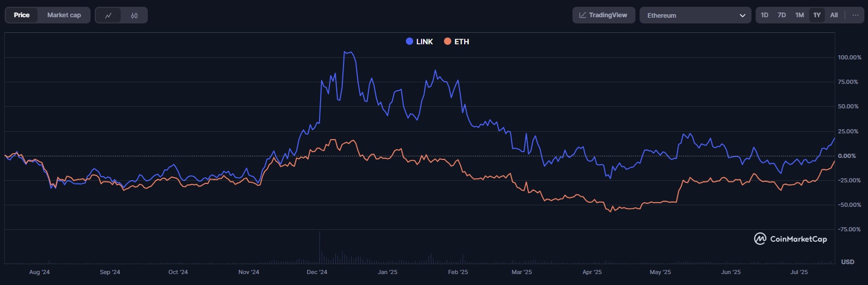Click the CoinMarketCap logo on chart
Image resolution: width=868 pixels, height=285 pixels.
tap(790, 239)
